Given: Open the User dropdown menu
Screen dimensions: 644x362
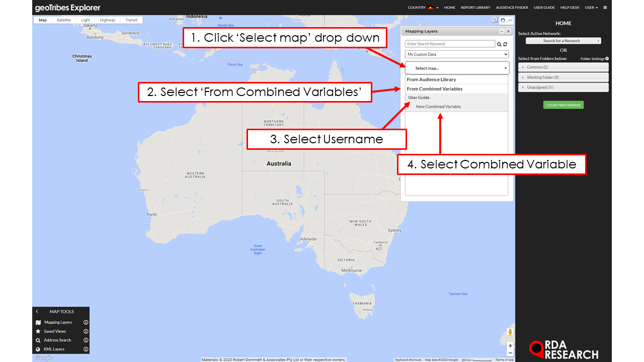Looking at the screenshot, I should 591,8.
